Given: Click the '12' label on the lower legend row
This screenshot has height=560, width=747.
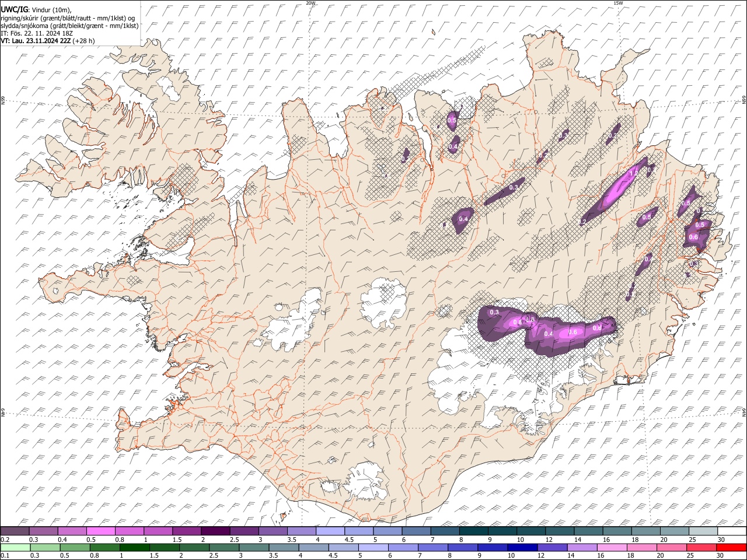Looking at the screenshot, I should 541,556.
